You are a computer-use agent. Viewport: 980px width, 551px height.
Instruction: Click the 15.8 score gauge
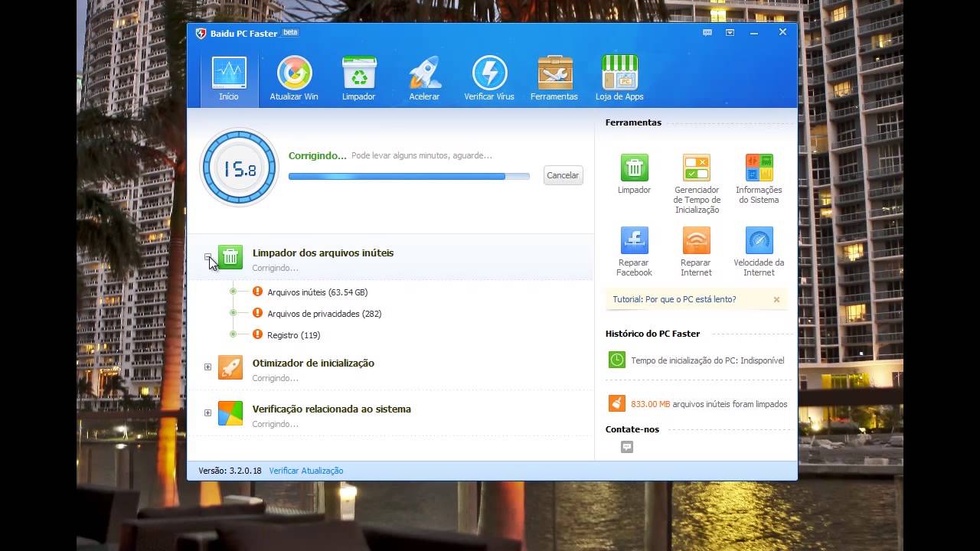tap(239, 168)
